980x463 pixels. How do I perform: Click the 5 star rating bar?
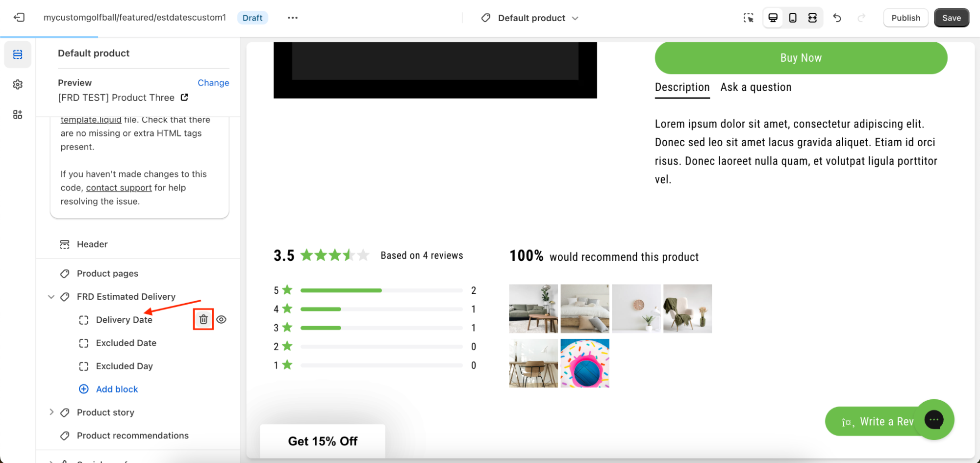coord(381,290)
